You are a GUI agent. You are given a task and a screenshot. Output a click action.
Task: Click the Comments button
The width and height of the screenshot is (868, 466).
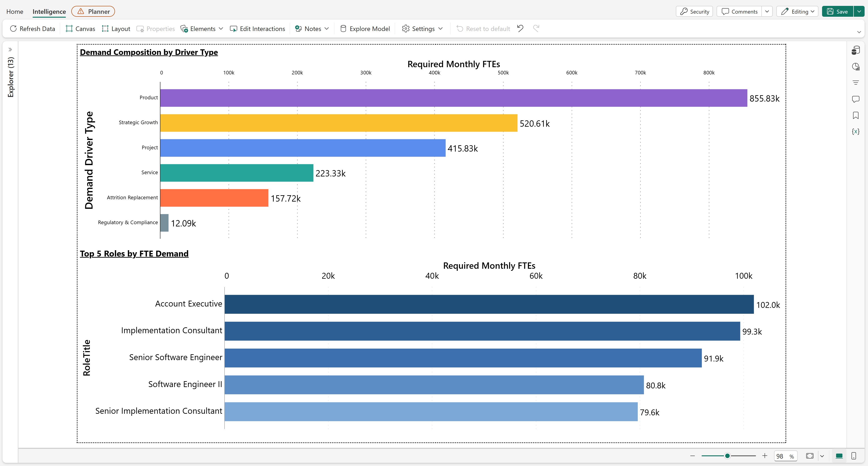[740, 12]
